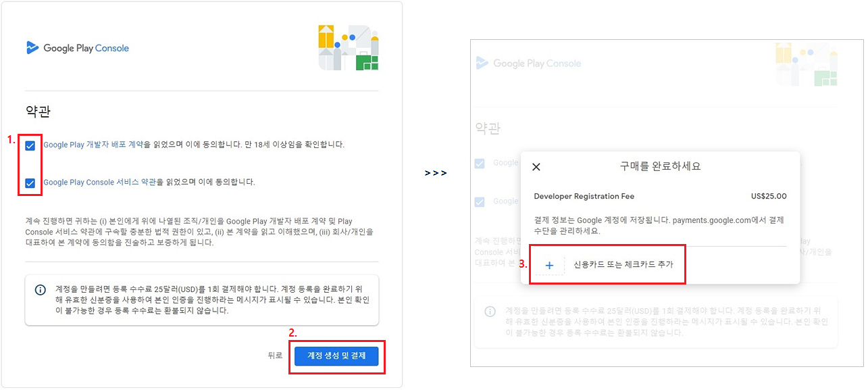Toggle the developer distribution agreement checkbox
Image resolution: width=868 pixels, height=390 pixels.
[30, 145]
